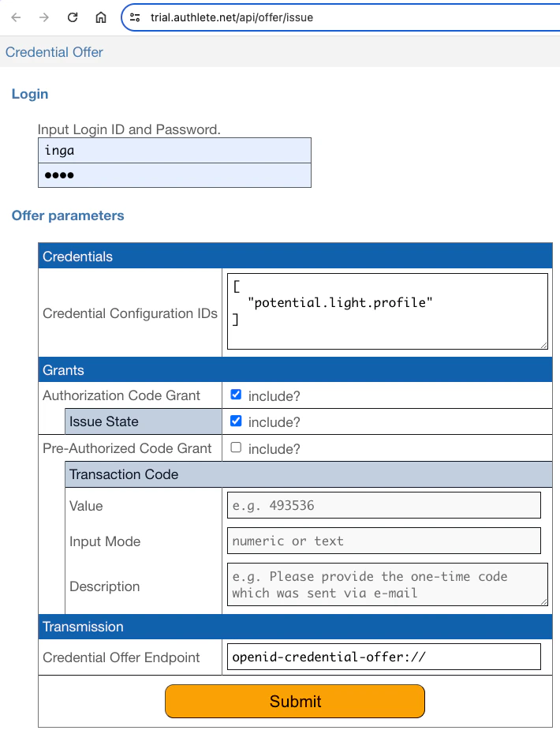
Task: Click the Submit button
Action: (294, 701)
